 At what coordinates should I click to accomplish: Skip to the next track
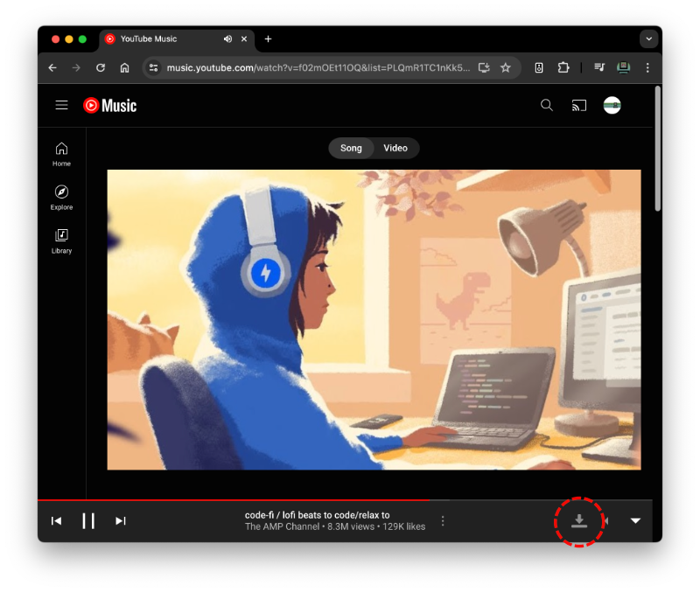pyautogui.click(x=121, y=520)
